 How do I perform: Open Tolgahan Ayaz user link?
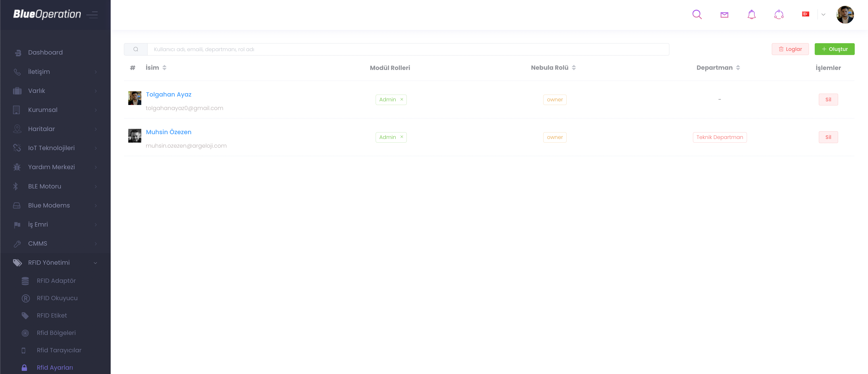pyautogui.click(x=169, y=94)
